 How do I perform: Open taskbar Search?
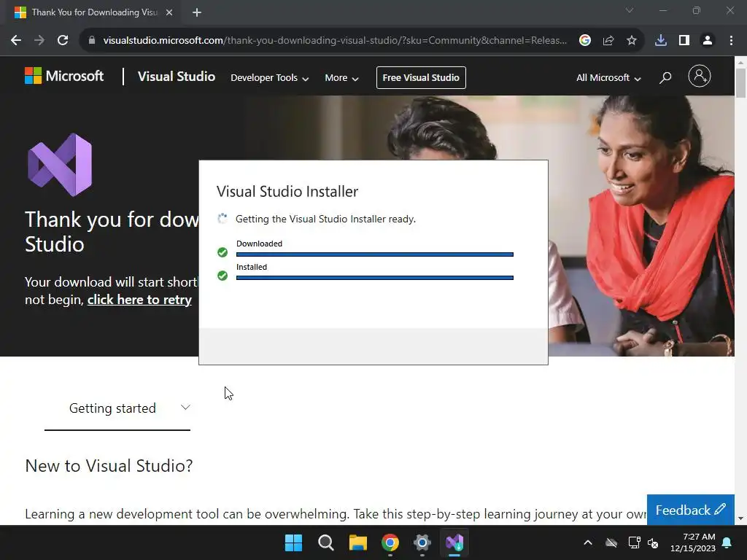[x=326, y=542]
